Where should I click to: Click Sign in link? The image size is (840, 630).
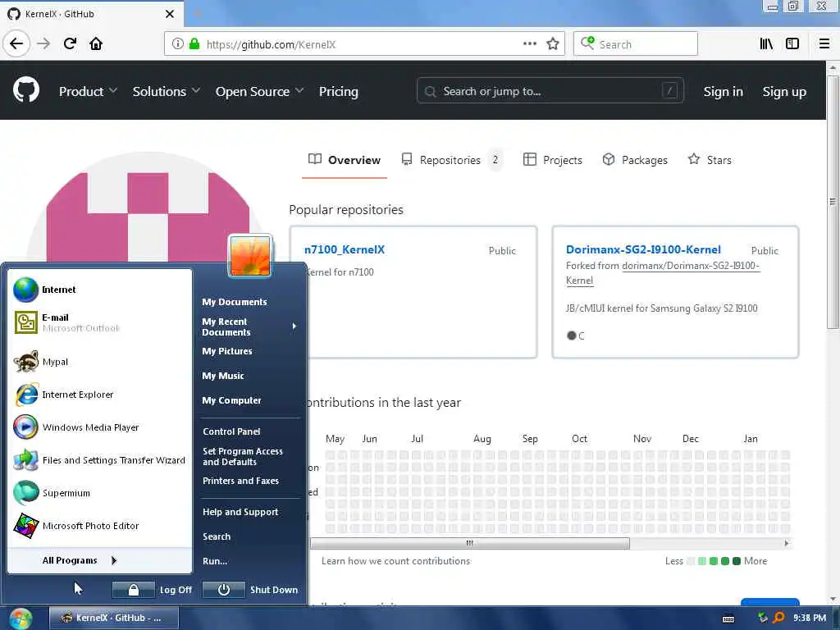click(724, 92)
